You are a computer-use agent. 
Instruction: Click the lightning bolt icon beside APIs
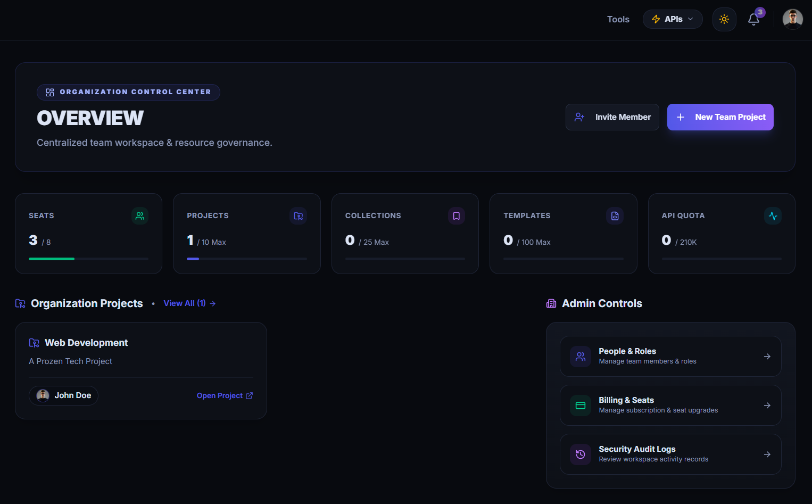(x=656, y=19)
